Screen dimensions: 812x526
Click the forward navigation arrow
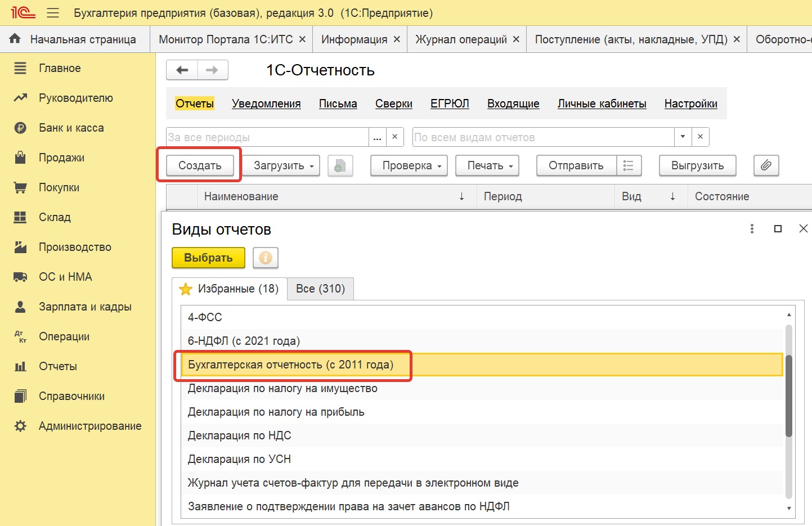[212, 70]
